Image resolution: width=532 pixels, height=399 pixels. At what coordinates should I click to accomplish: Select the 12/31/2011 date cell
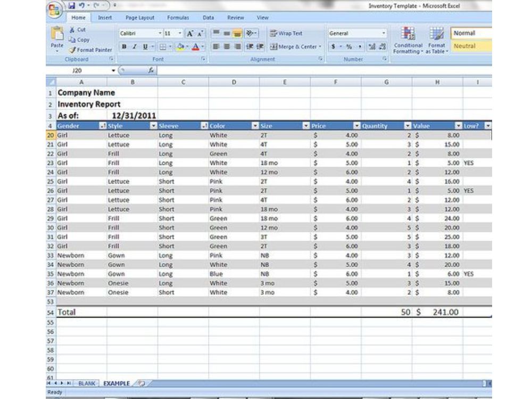pos(132,115)
